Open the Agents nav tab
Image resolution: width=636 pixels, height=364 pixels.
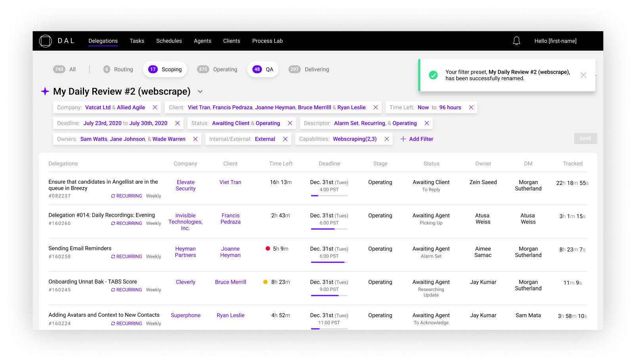202,41
